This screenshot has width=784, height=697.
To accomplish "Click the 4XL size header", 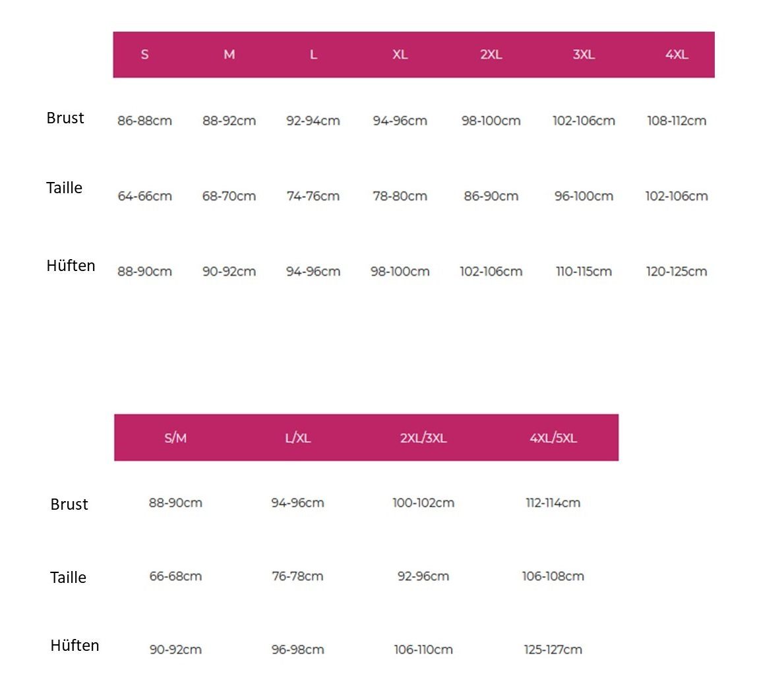I will tap(677, 55).
